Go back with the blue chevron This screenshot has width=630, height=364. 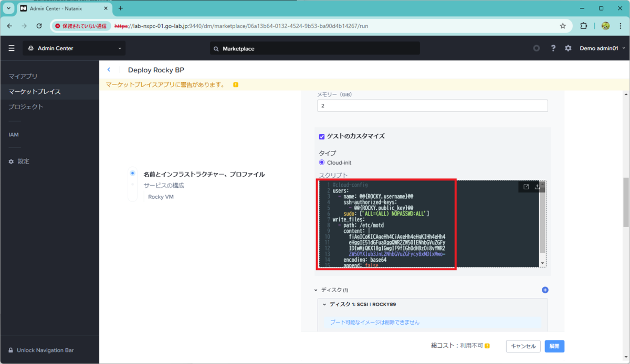click(109, 70)
